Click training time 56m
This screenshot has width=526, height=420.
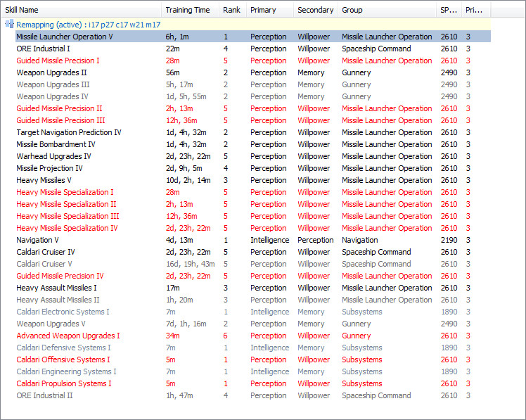coord(173,72)
